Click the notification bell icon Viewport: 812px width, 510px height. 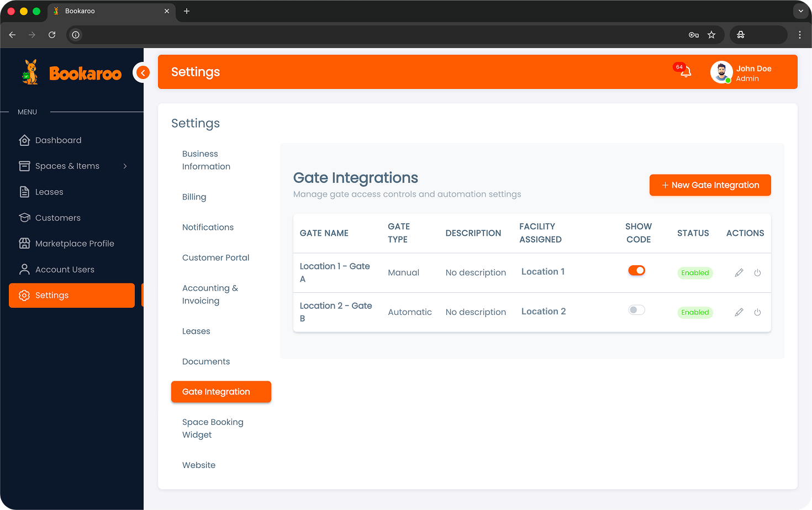click(685, 72)
